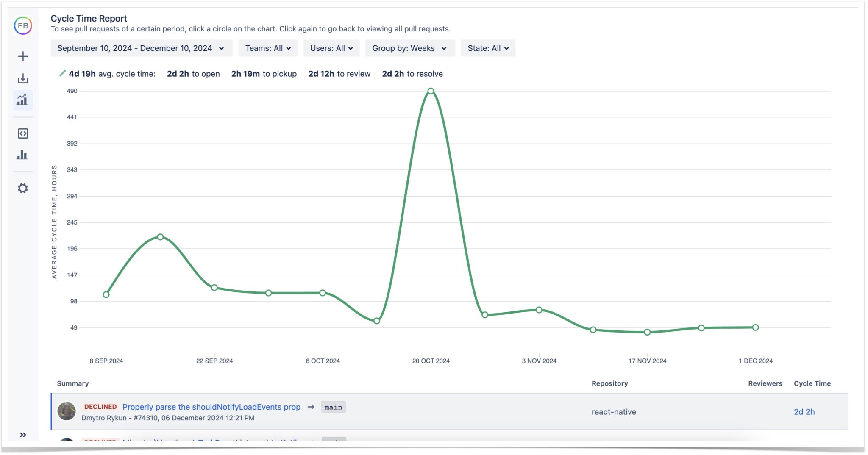
Task: Expand the Teams: All filter
Action: point(268,48)
